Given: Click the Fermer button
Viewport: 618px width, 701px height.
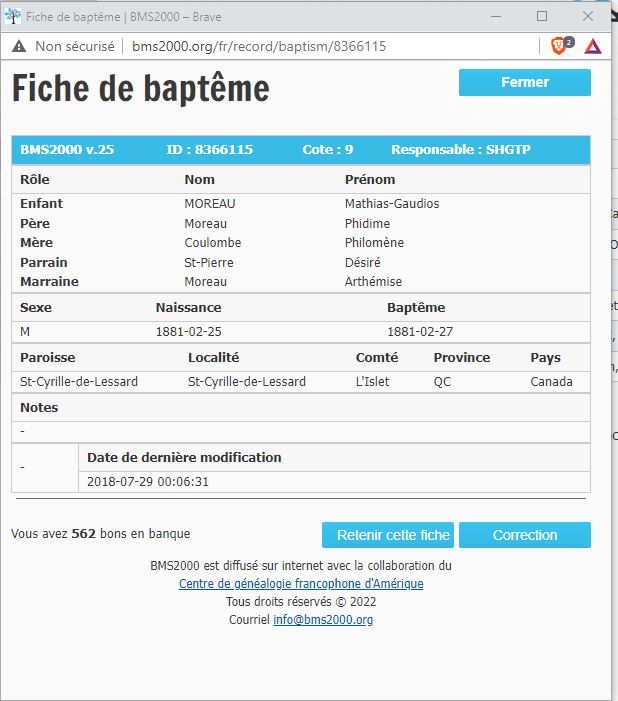Looking at the screenshot, I should click(525, 82).
